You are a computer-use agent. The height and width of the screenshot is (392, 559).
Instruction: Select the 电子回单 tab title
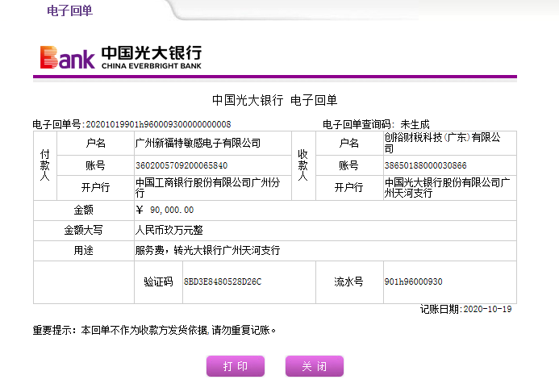point(70,10)
